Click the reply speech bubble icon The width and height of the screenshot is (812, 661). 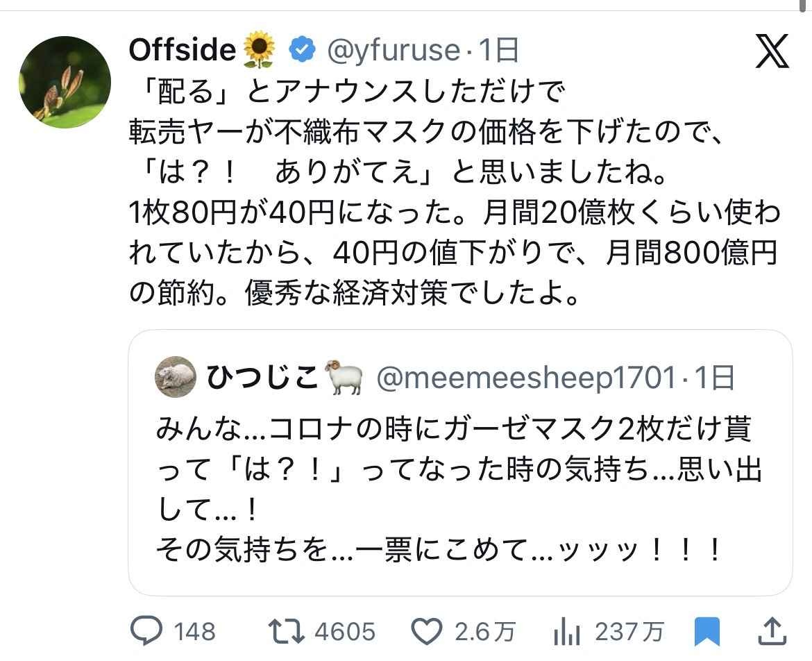147,631
